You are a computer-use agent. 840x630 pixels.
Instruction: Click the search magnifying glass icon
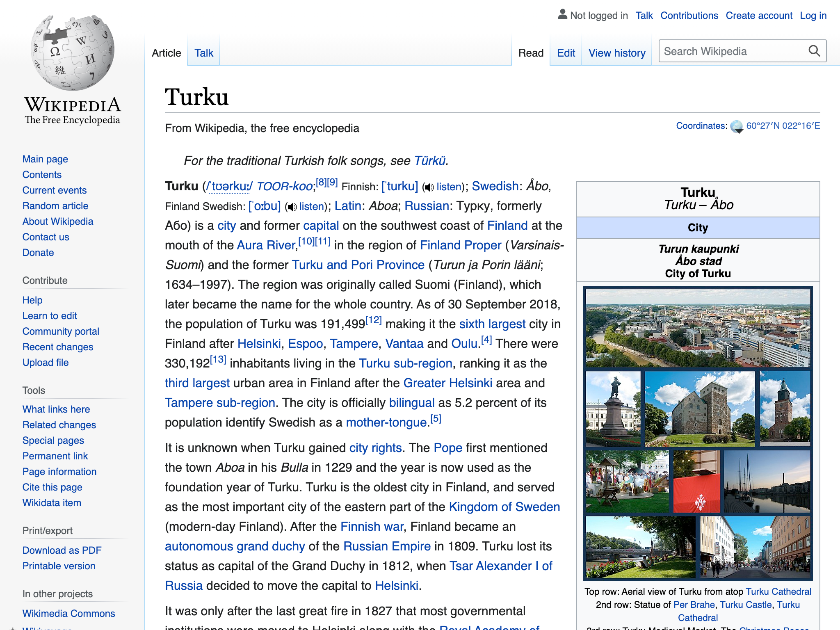click(814, 51)
